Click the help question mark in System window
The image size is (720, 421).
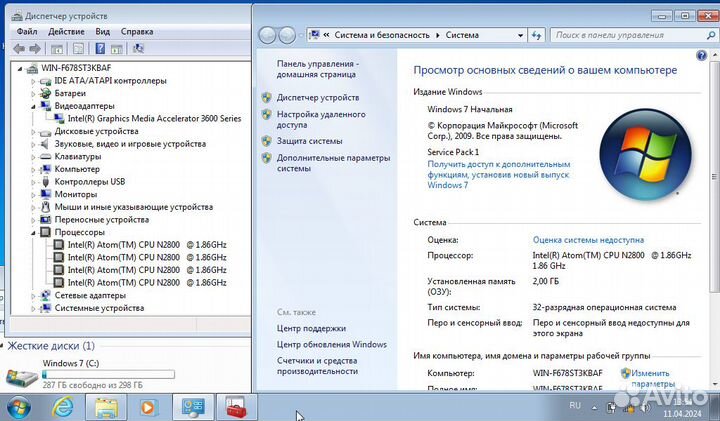point(701,56)
